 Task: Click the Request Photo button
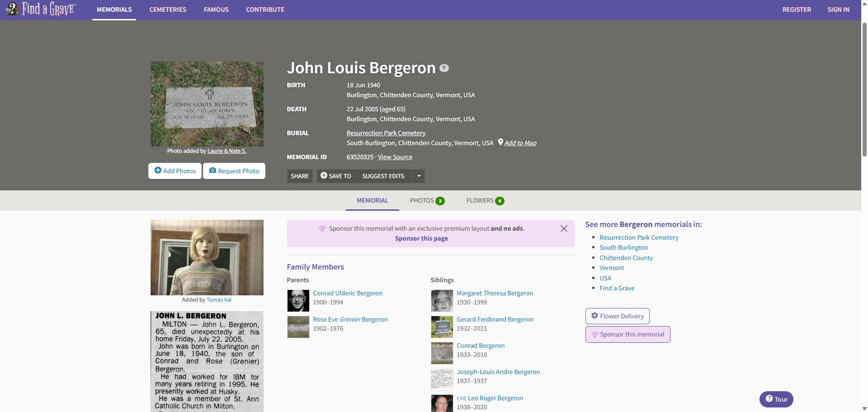(x=234, y=171)
